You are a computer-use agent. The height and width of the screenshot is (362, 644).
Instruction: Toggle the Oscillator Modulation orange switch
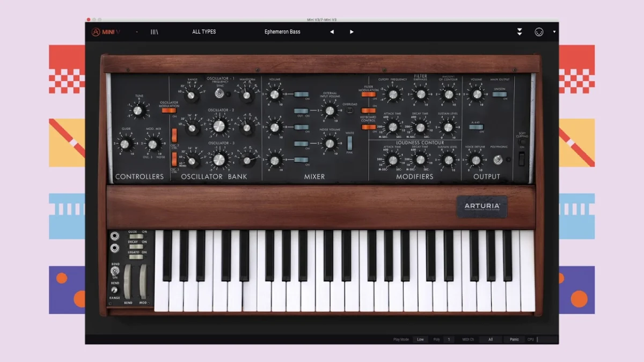tap(169, 110)
